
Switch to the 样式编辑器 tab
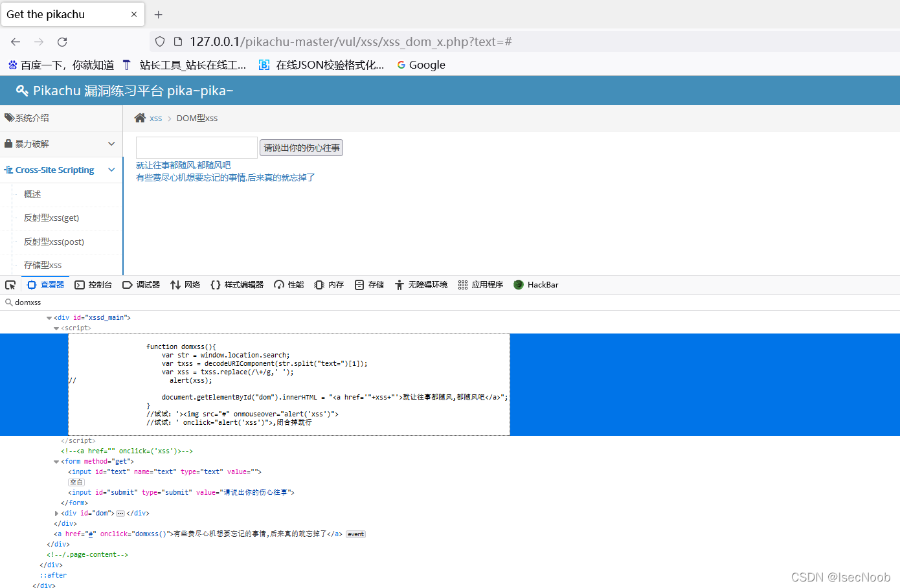[237, 285]
